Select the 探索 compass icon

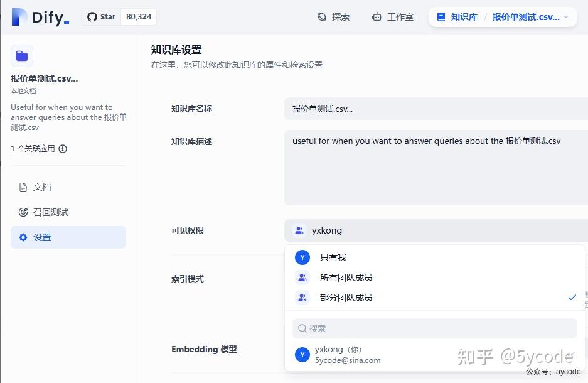click(322, 17)
